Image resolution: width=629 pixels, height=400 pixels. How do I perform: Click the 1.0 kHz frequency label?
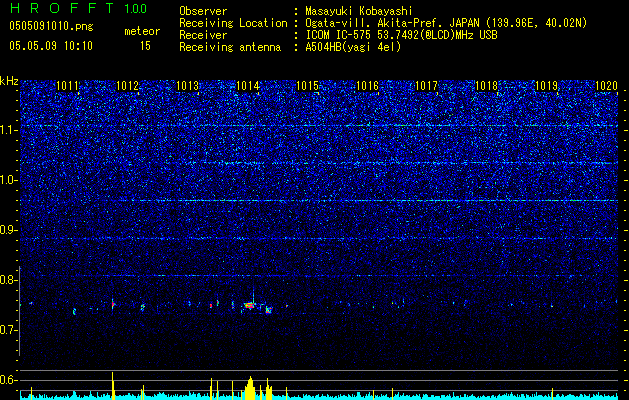[7, 181]
